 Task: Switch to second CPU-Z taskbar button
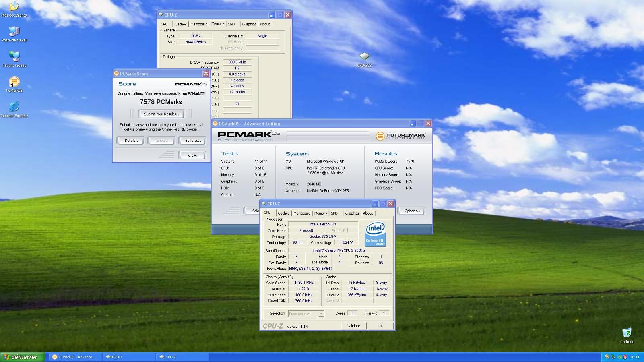point(182,357)
